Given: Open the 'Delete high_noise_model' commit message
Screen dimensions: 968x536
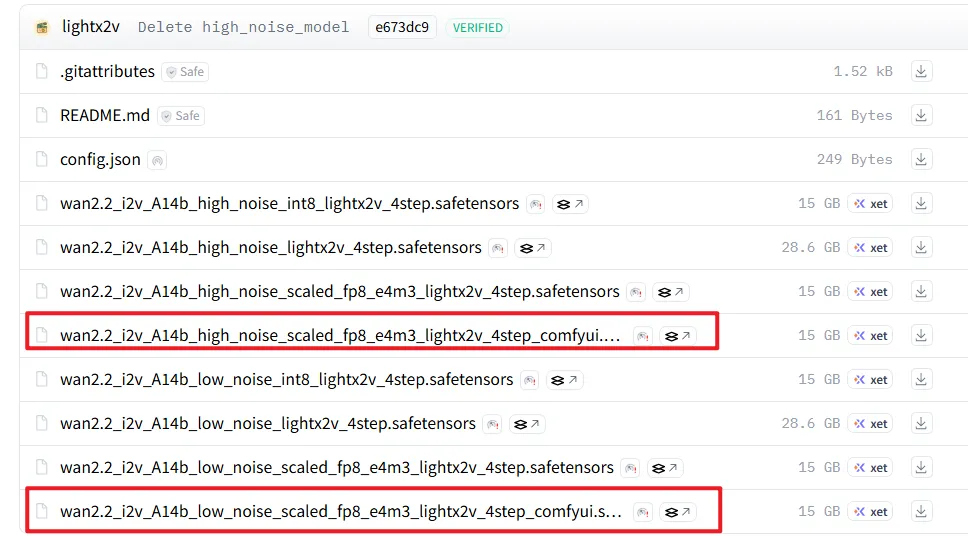Looking at the screenshot, I should tap(243, 27).
